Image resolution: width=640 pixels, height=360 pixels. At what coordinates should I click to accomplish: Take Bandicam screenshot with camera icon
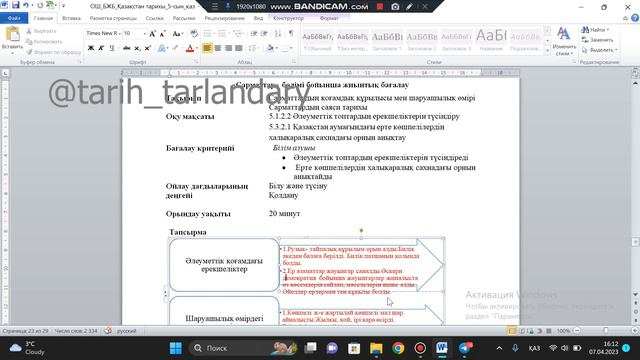[x=395, y=7]
